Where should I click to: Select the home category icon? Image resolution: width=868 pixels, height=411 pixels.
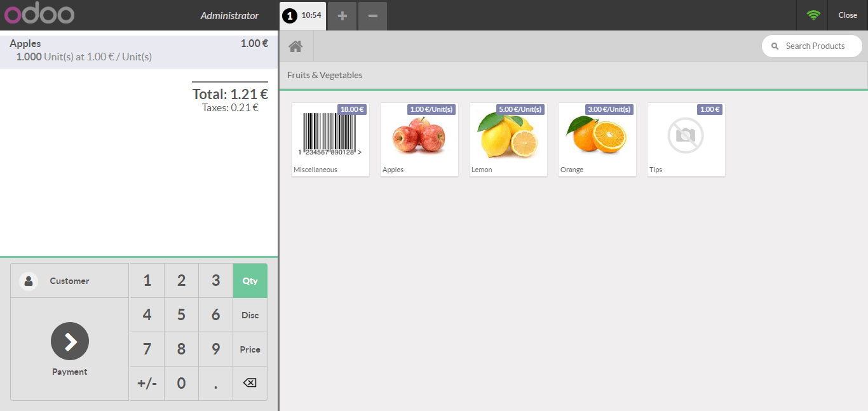tap(295, 46)
